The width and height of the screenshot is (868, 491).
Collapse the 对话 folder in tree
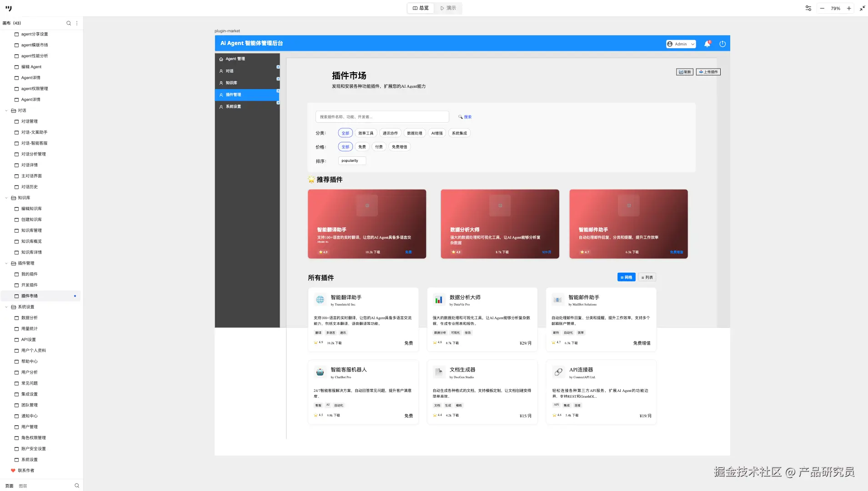(x=6, y=110)
